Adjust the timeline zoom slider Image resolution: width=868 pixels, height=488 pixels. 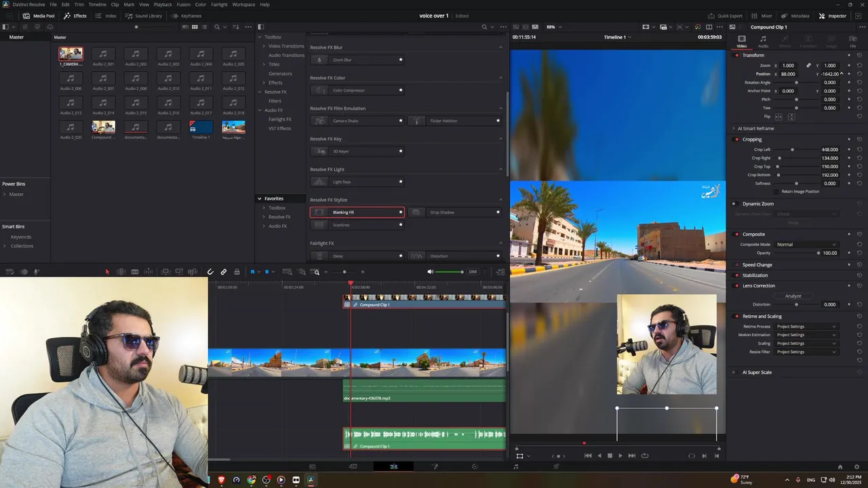(x=344, y=272)
